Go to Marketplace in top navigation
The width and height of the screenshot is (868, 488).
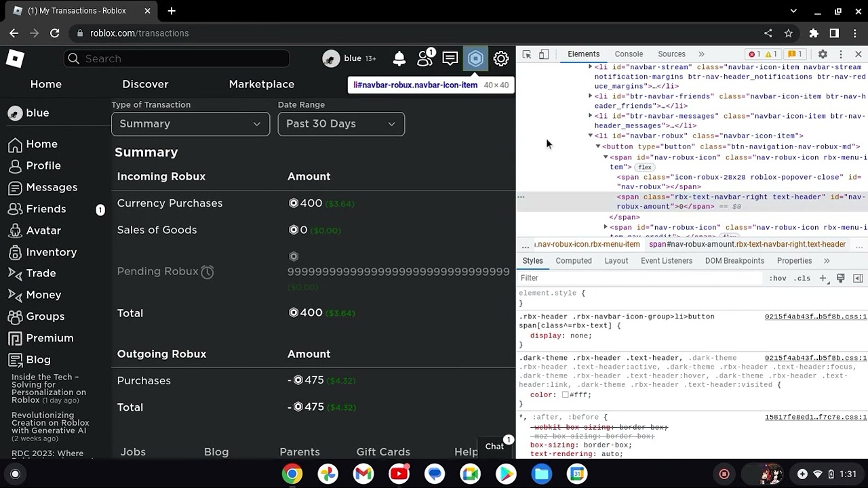pos(262,84)
